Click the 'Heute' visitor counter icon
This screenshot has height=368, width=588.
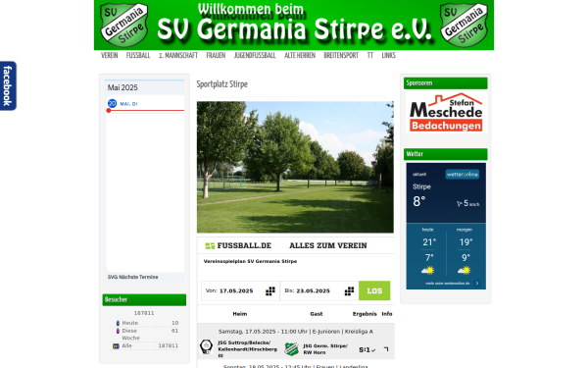118,323
